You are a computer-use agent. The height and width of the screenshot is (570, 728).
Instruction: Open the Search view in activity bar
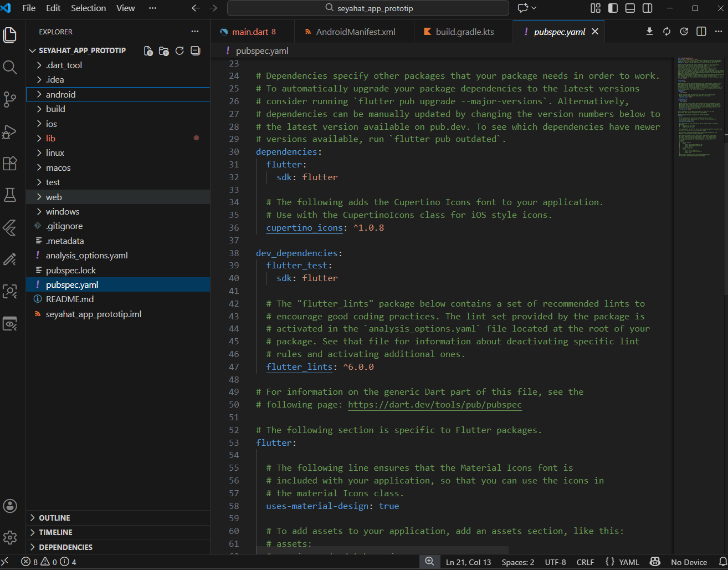pyautogui.click(x=10, y=67)
